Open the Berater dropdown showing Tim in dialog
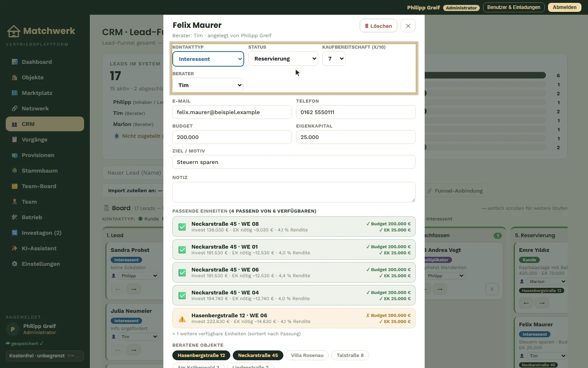Screen dimensions: 588x368 [208, 85]
